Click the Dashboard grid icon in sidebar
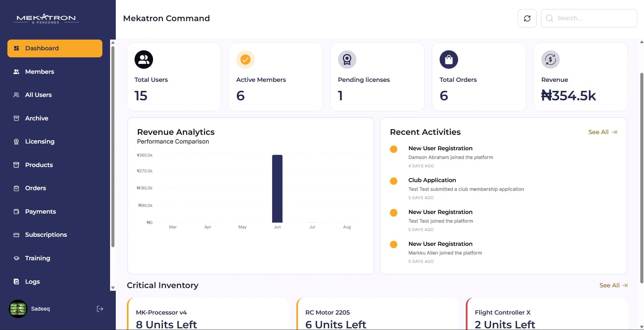 [x=16, y=48]
